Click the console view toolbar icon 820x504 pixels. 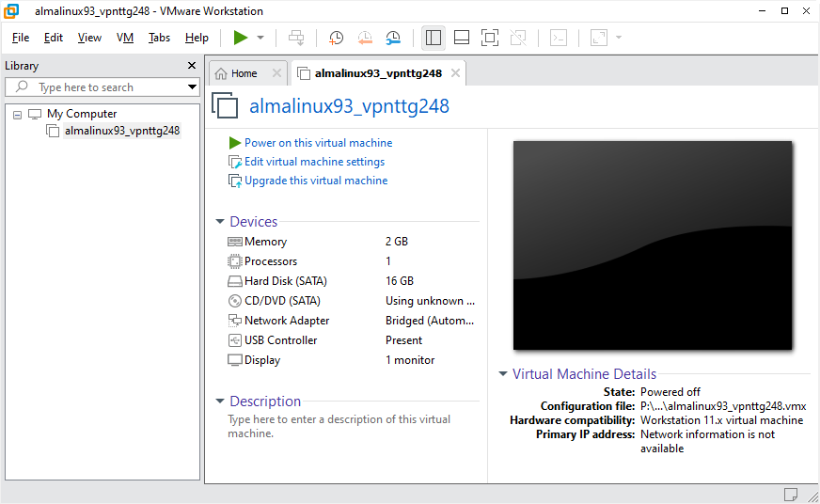[x=559, y=38]
